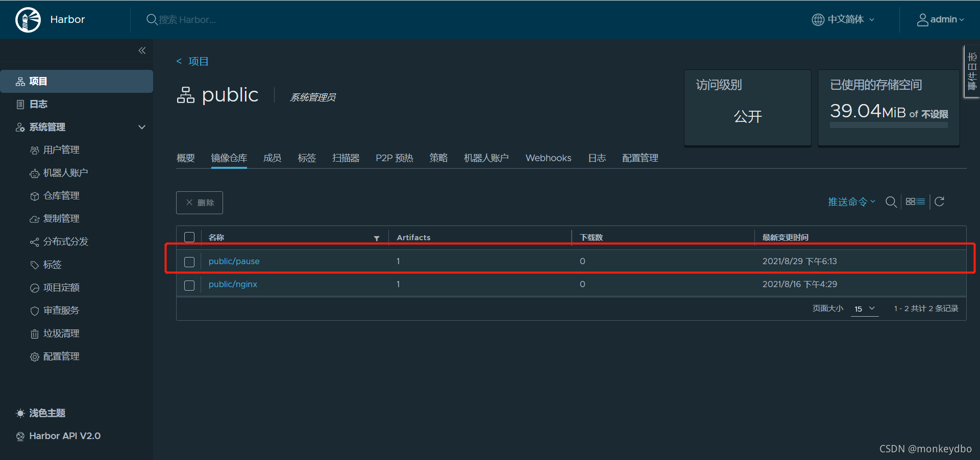Click the 2021/8/16 下午4:29 timestamp
Viewport: 980px width, 460px height.
800,284
